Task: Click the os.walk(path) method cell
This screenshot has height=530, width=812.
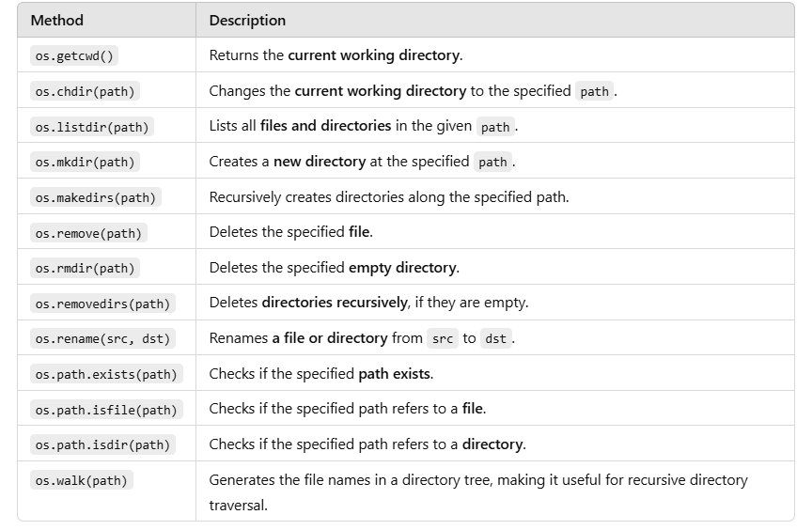Action: (x=82, y=480)
